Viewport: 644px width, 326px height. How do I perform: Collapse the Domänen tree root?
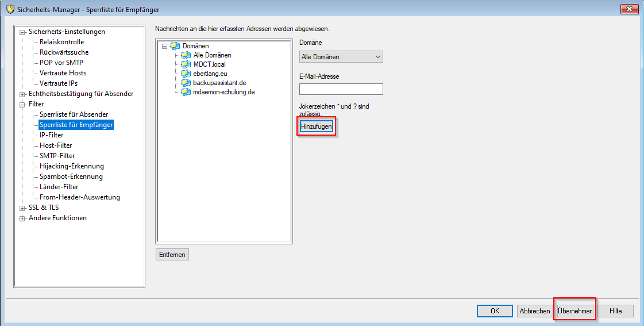165,46
